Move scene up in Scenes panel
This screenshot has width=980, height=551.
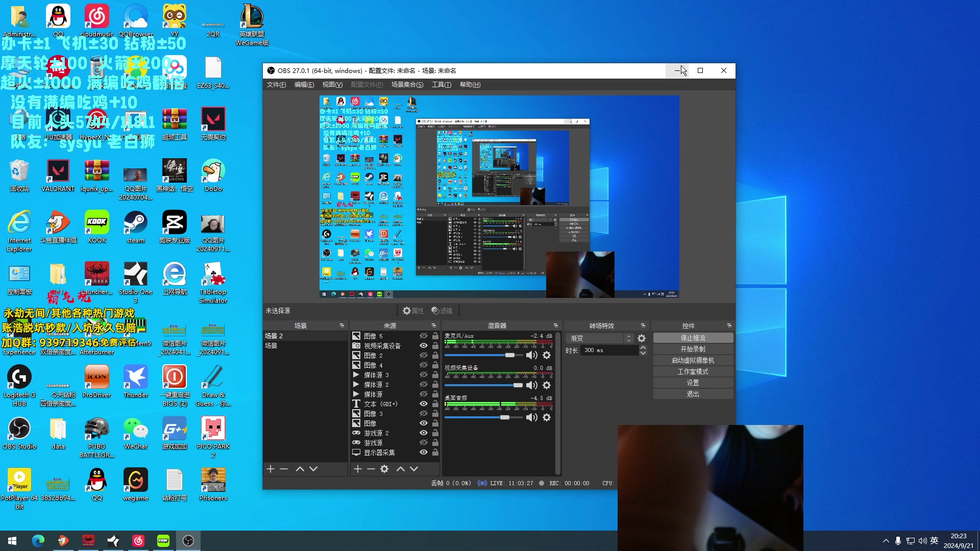pyautogui.click(x=300, y=469)
